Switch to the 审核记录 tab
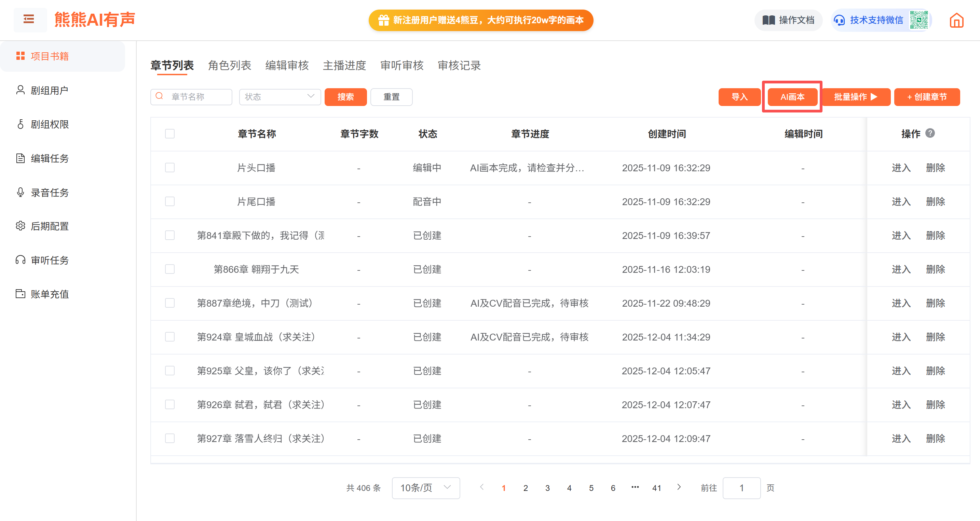Image resolution: width=980 pixels, height=521 pixels. click(x=459, y=65)
